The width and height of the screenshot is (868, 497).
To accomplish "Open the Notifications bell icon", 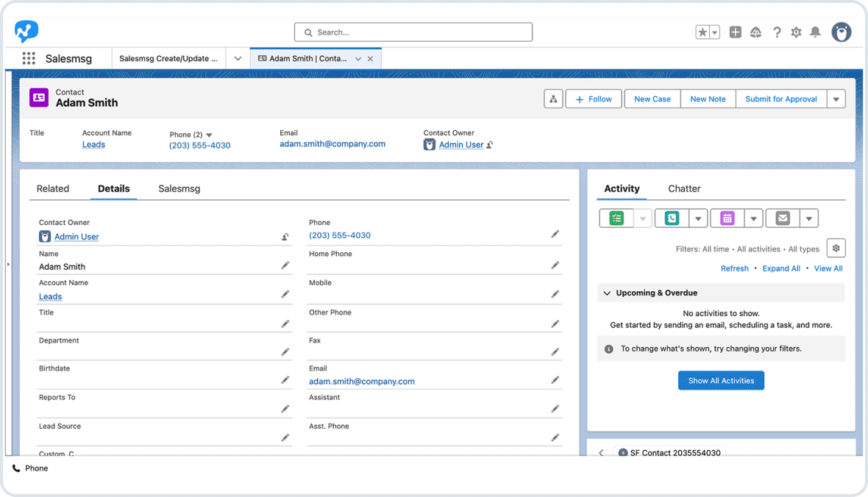I will coord(816,32).
